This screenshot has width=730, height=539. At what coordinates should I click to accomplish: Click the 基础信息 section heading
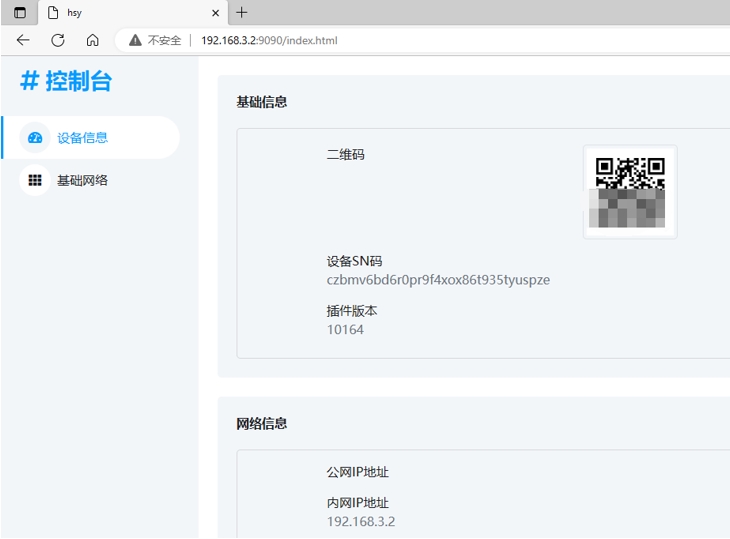click(x=262, y=102)
